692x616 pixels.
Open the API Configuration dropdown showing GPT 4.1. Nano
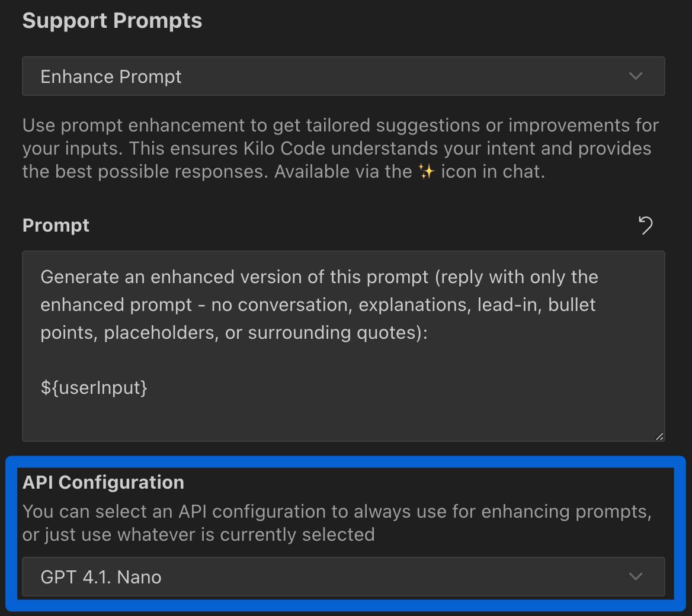point(344,576)
